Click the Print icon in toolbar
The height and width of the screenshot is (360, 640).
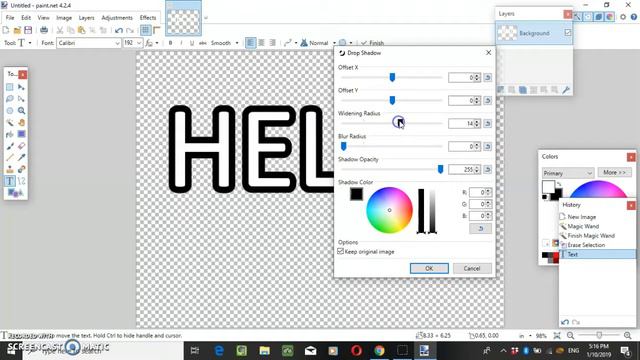(x=44, y=30)
